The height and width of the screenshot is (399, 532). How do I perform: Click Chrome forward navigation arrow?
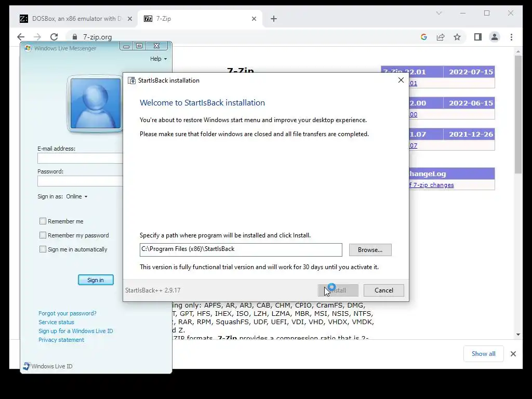37,37
